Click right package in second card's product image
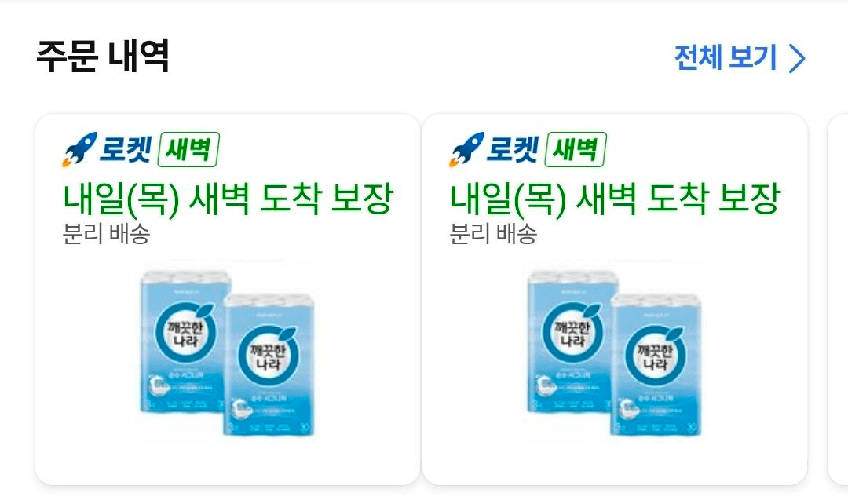This screenshot has height=504, width=848. 656,364
